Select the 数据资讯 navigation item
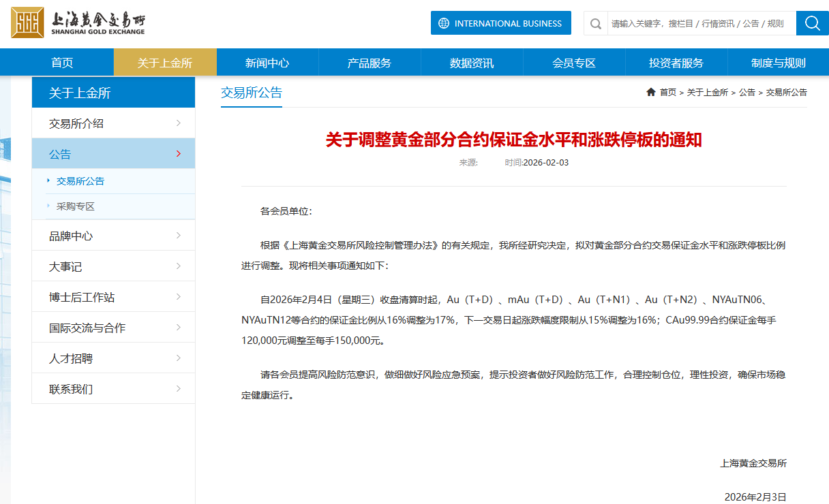Screen dimensions: 829x504 coord(472,63)
